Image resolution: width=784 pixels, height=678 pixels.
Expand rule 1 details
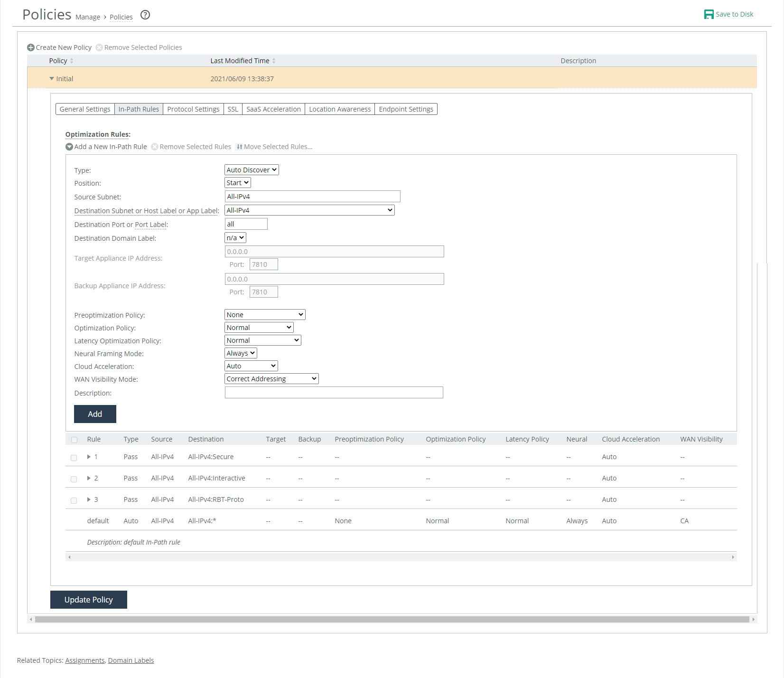(x=89, y=457)
